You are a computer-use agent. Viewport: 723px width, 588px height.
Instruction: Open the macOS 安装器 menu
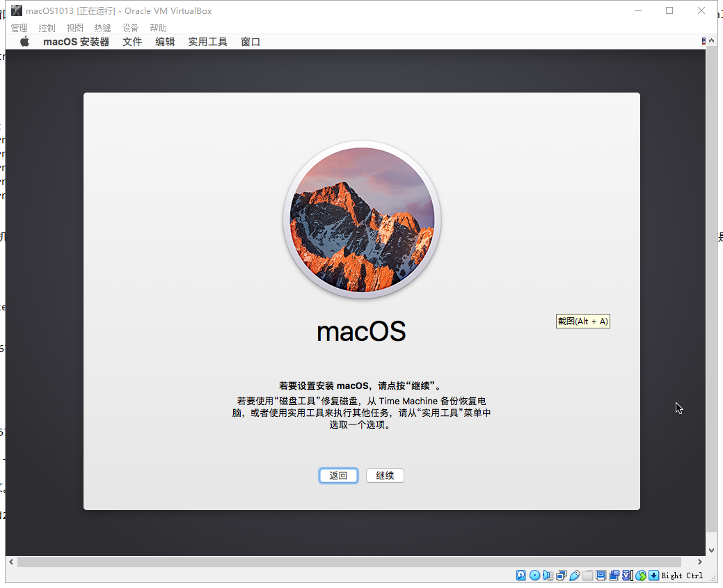76,42
